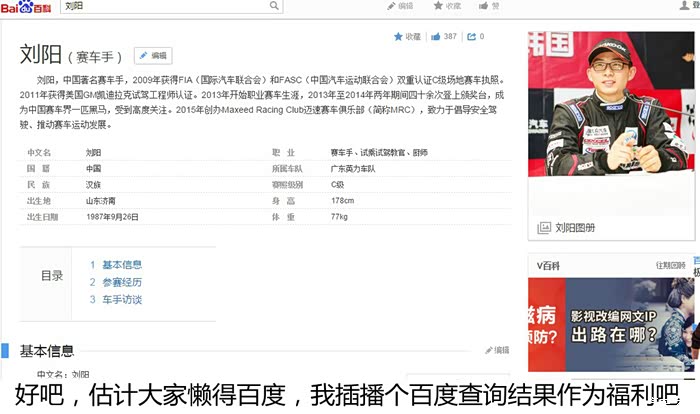This screenshot has width=700, height=414.
Task: Open the photo of Liu Yang
Action: click(x=611, y=104)
